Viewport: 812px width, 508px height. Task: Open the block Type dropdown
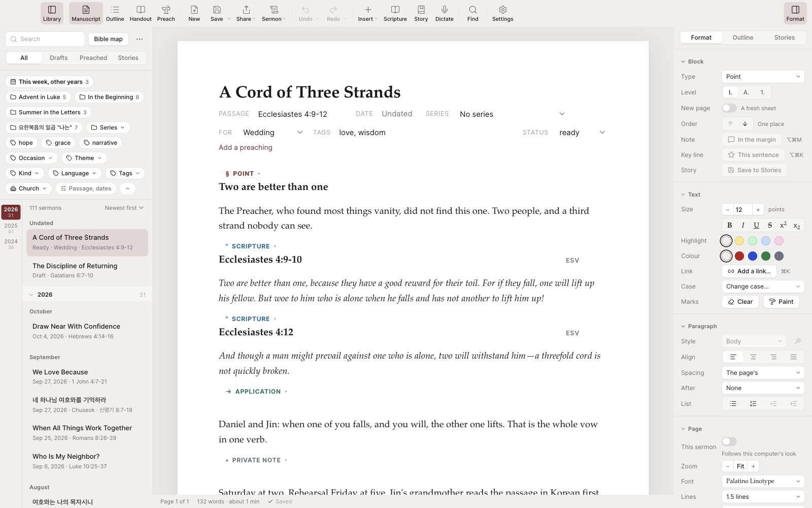pos(763,77)
